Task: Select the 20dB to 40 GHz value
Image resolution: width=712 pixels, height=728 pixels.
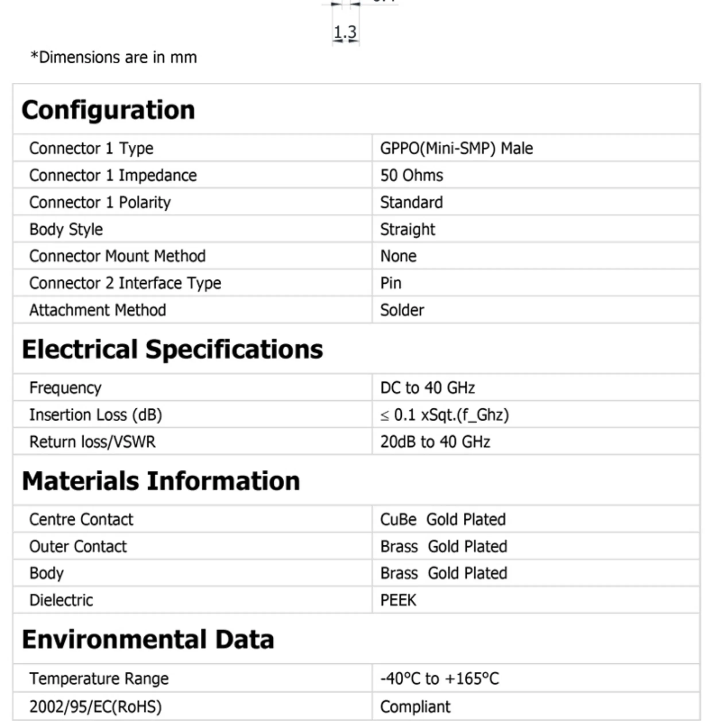Action: click(435, 442)
